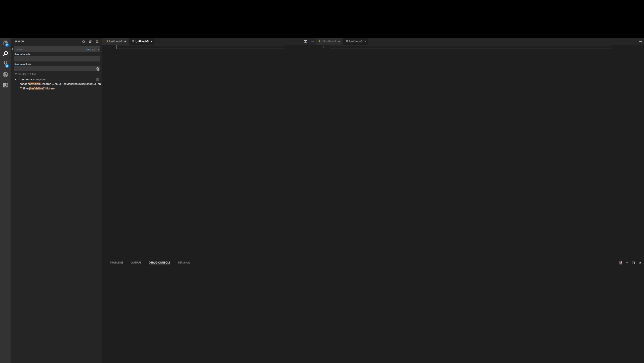Open the Source Control view
The image size is (644, 363).
(x=5, y=64)
